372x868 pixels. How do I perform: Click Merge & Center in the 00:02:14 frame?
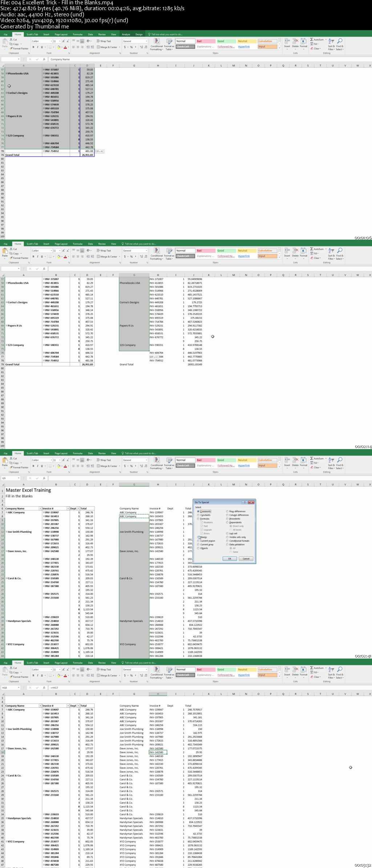108,257
